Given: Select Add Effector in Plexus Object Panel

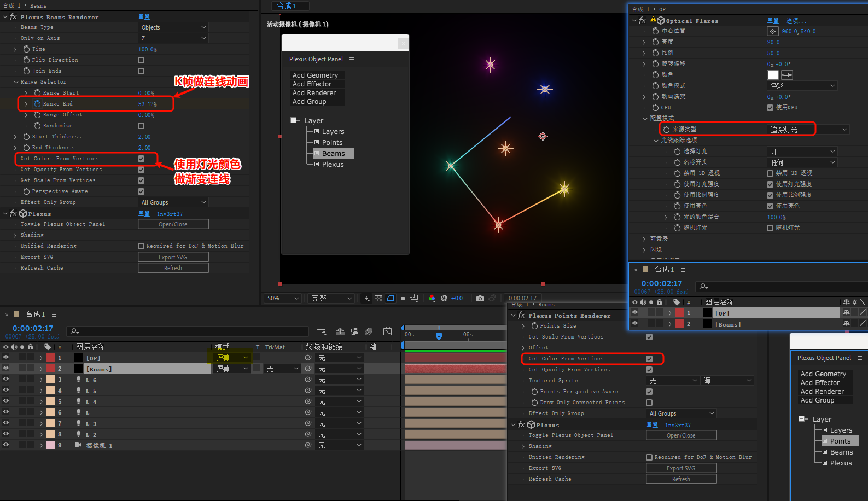Looking at the screenshot, I should click(312, 84).
